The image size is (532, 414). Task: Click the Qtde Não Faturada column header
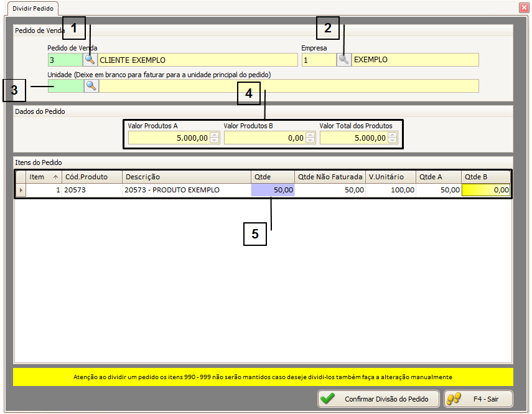click(330, 177)
